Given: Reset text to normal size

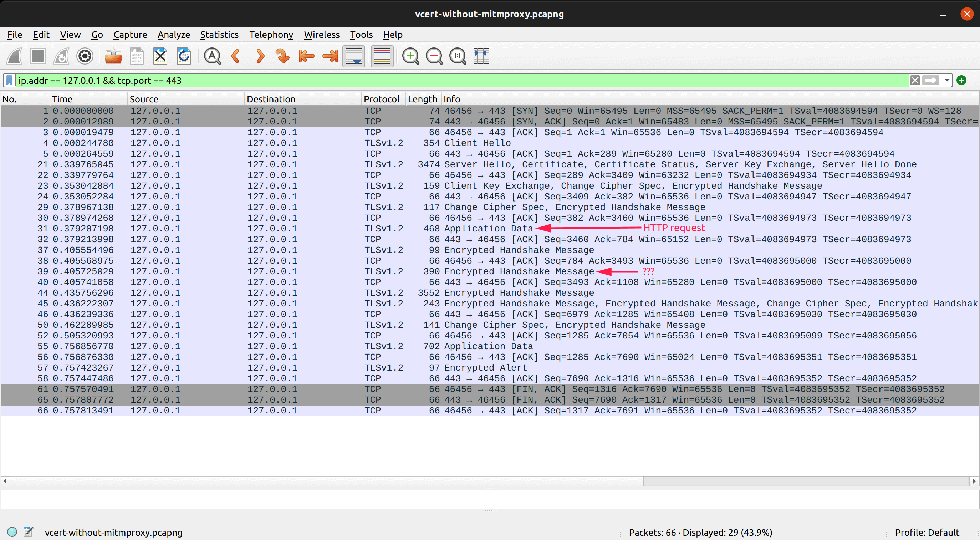Looking at the screenshot, I should pyautogui.click(x=458, y=56).
